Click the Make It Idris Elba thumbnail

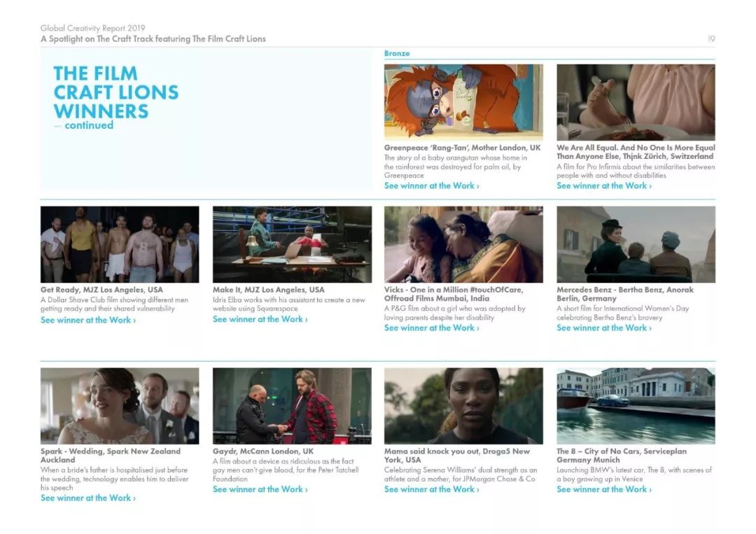(292, 244)
